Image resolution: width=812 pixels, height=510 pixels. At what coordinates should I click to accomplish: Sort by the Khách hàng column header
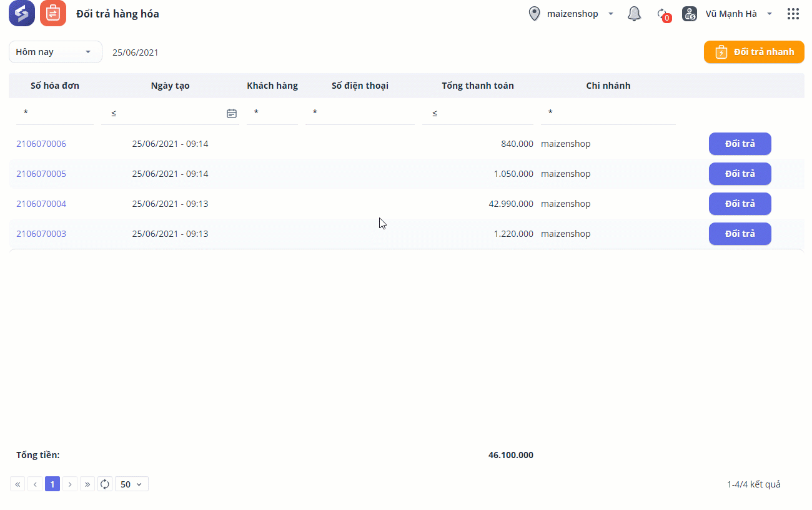272,86
